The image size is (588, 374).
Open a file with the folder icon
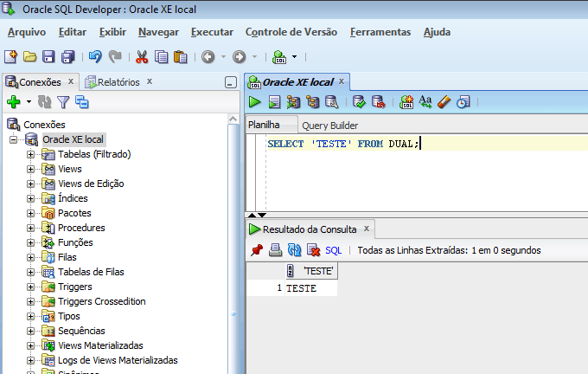click(29, 56)
